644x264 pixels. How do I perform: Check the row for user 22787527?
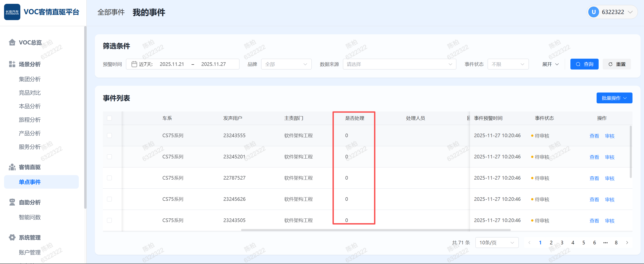pyautogui.click(x=109, y=178)
